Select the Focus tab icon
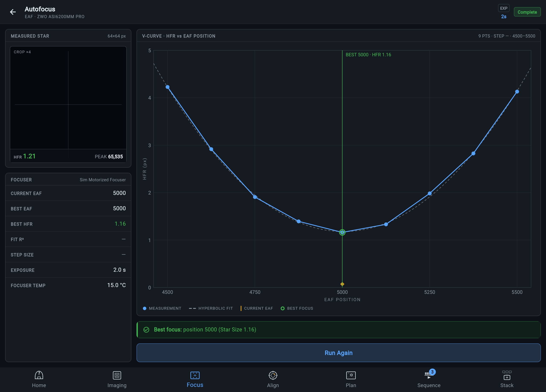The height and width of the screenshot is (392, 546). pyautogui.click(x=195, y=375)
